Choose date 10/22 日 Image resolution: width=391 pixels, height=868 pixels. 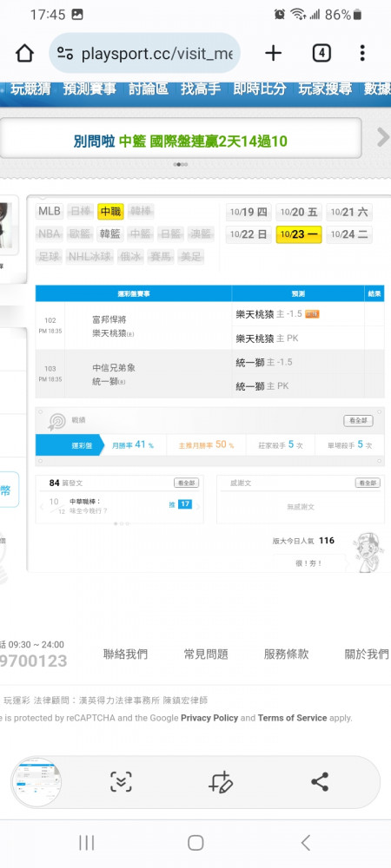(249, 234)
